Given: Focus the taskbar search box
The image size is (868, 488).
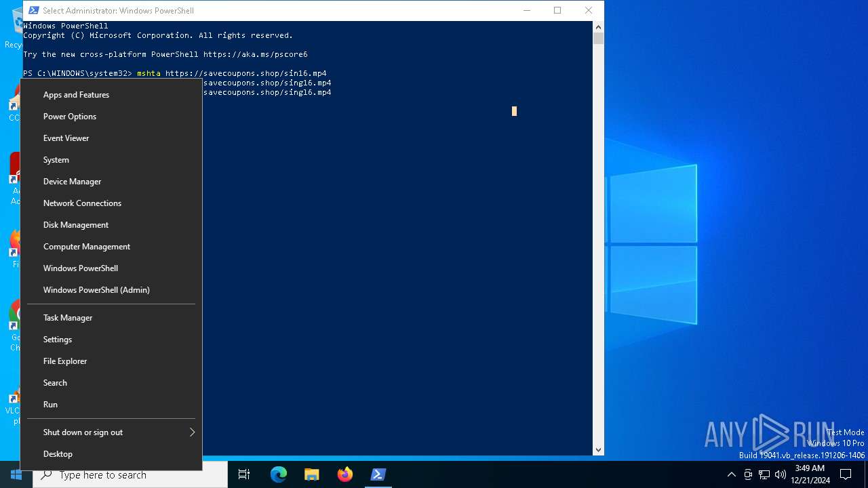Looking at the screenshot, I should (x=130, y=474).
